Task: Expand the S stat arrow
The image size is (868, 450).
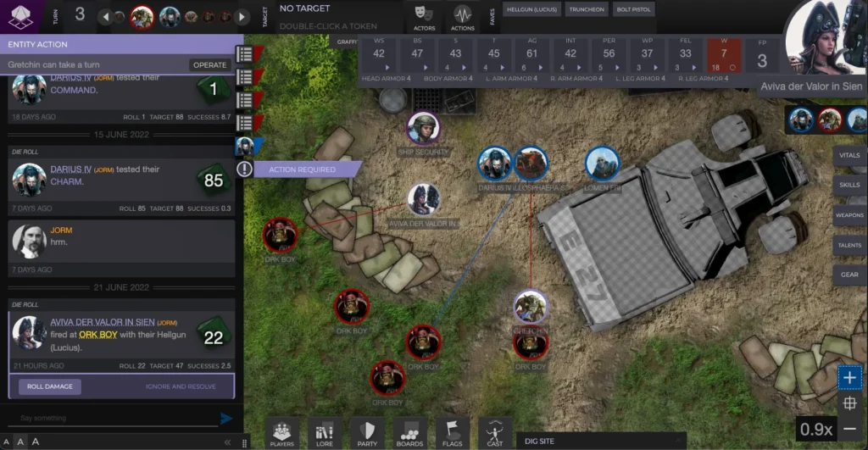Action: coord(464,68)
